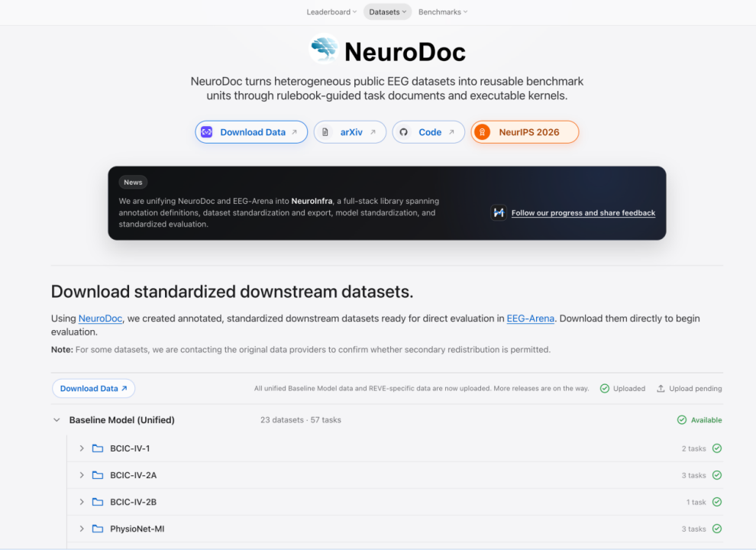Open the EEG-Arena inline link
The height and width of the screenshot is (550, 756).
531,319
